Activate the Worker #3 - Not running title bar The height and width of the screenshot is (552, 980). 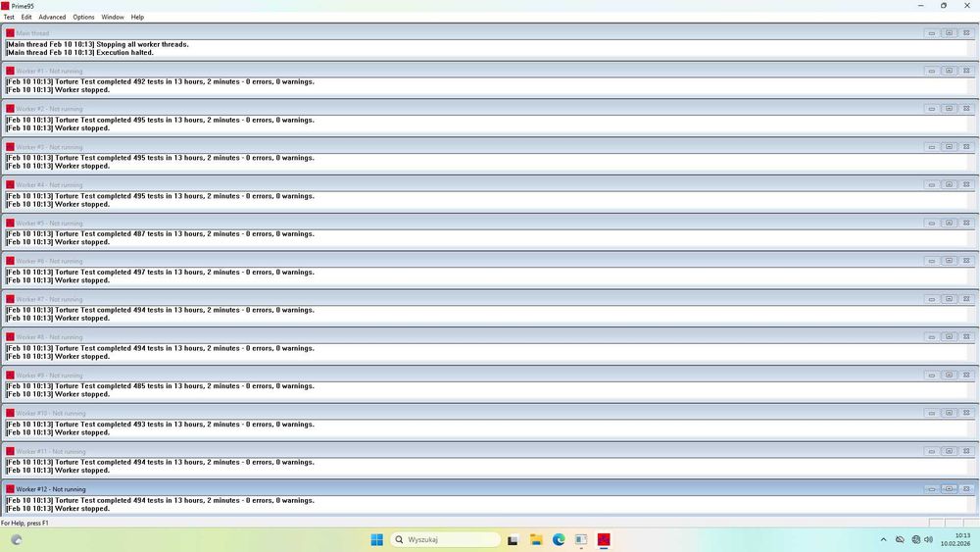(x=490, y=147)
